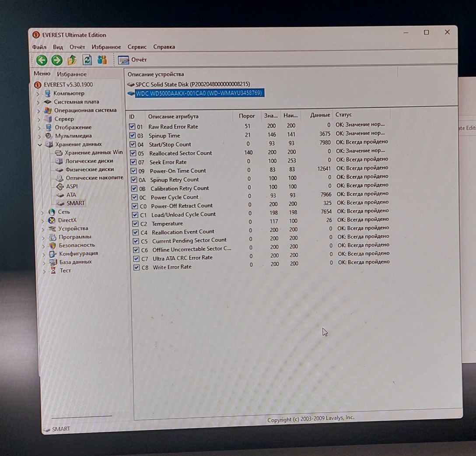Screen dimensions: 476x456
Task: Select the Системная плата icon
Action: point(47,102)
